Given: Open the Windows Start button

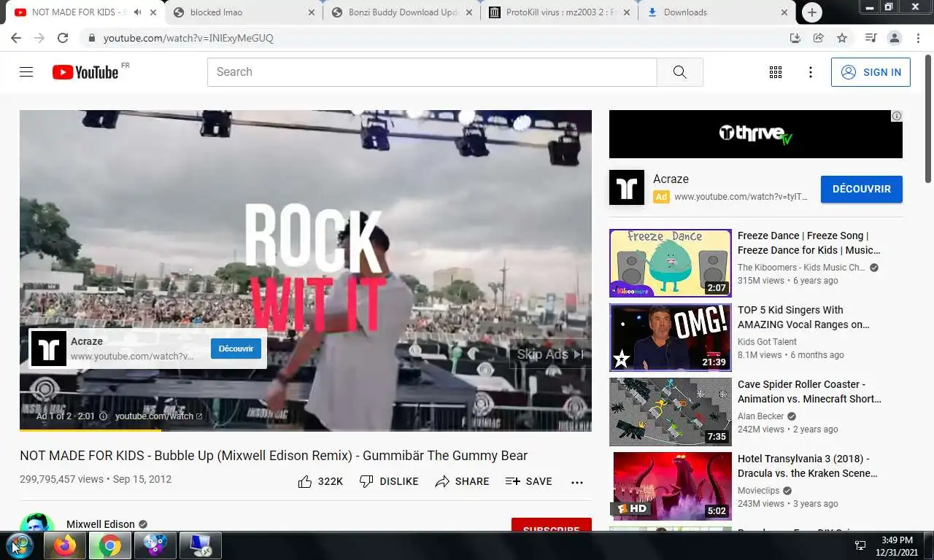Looking at the screenshot, I should 20,545.
